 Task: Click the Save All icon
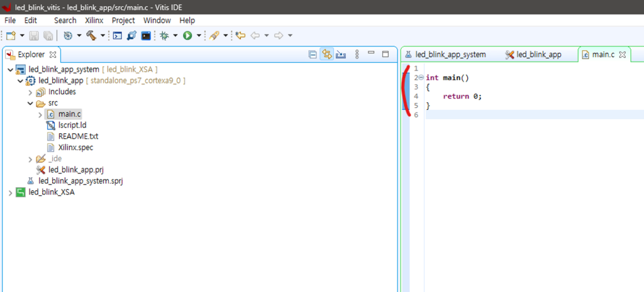[x=48, y=36]
